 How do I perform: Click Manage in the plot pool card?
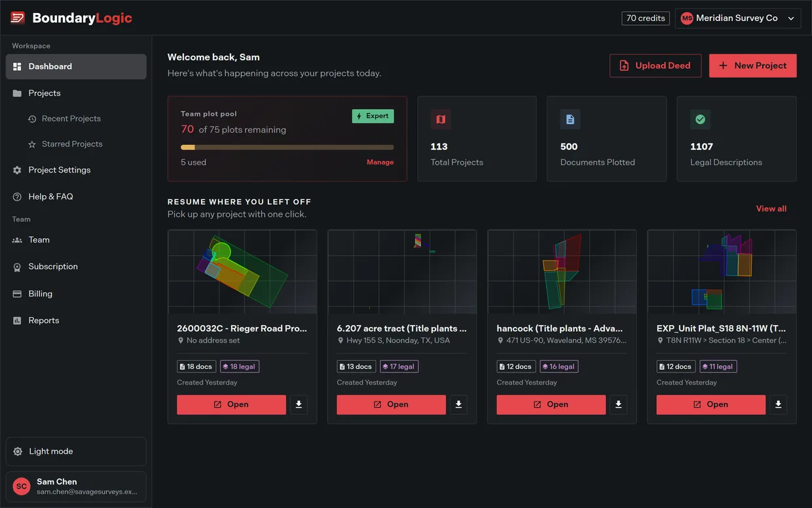(380, 162)
